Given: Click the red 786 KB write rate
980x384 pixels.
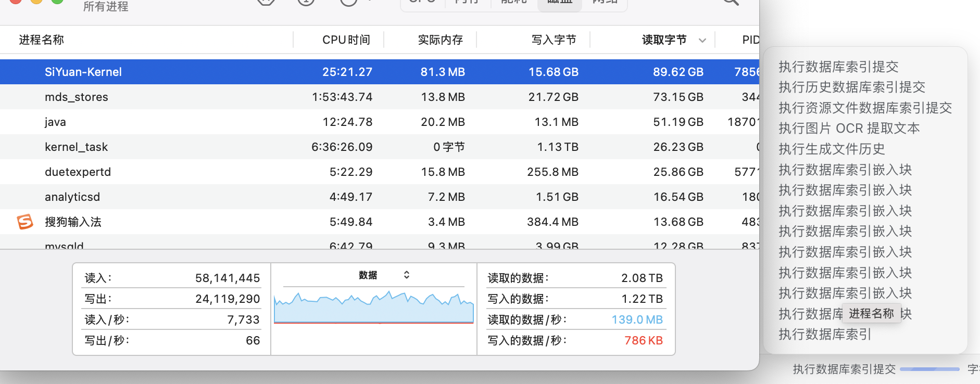Looking at the screenshot, I should coord(644,340).
